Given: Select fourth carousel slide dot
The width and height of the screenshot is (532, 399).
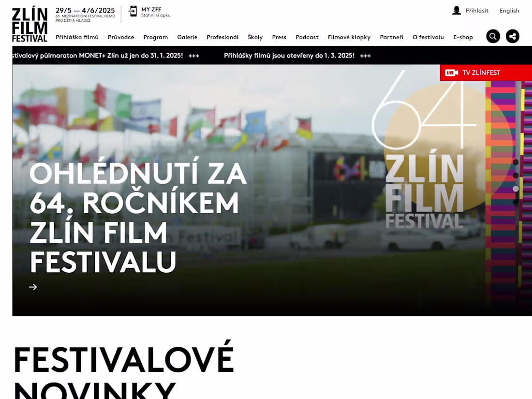Looking at the screenshot, I should coord(516,202).
